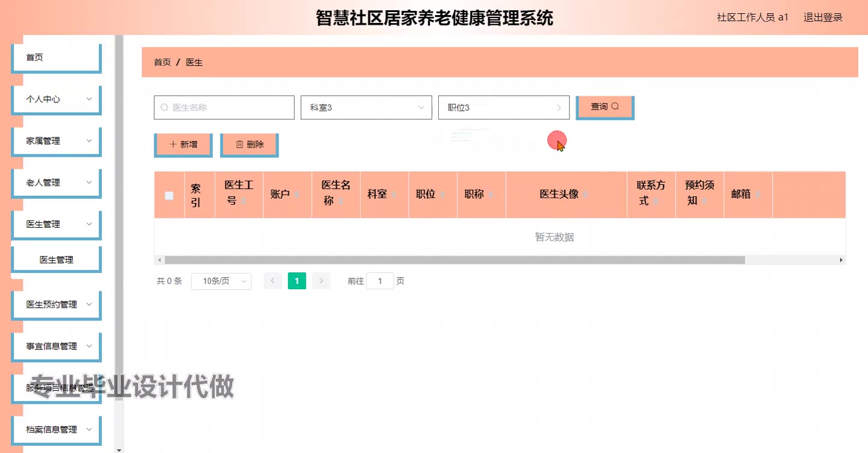Sort by 科室 column sort arrows

click(394, 195)
